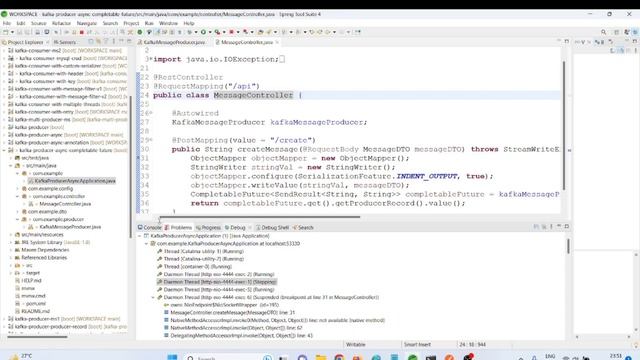Click the green Boot Dashboard toolbar icon

click(x=140, y=32)
